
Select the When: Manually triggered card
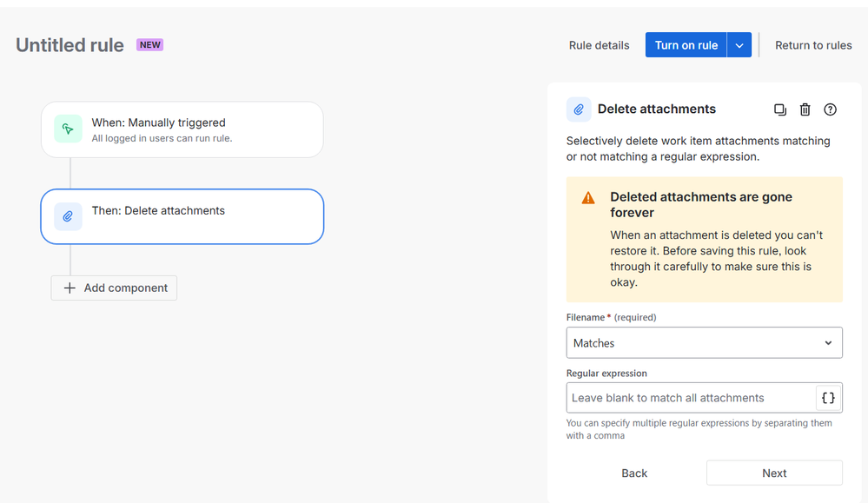pyautogui.click(x=182, y=129)
